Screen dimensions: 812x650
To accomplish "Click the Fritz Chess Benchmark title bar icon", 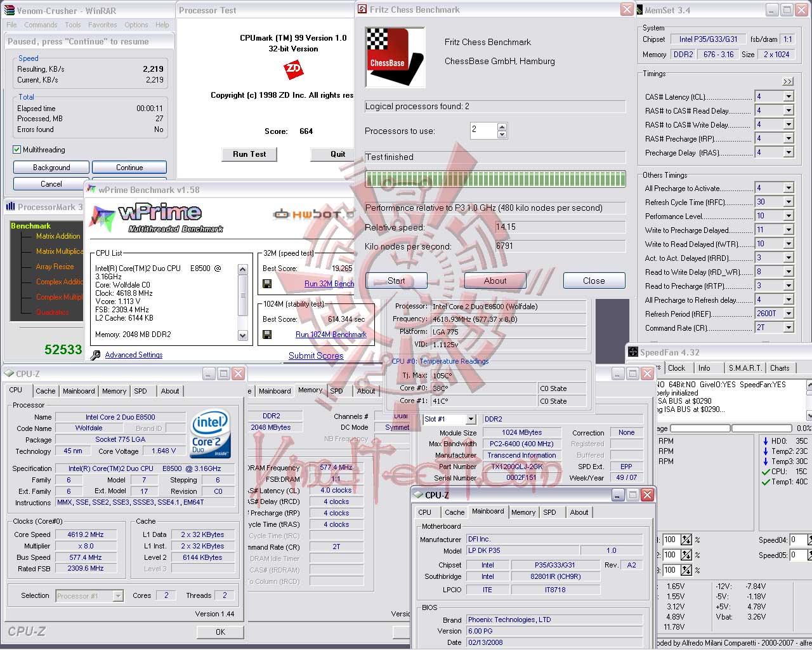I will 362,10.
